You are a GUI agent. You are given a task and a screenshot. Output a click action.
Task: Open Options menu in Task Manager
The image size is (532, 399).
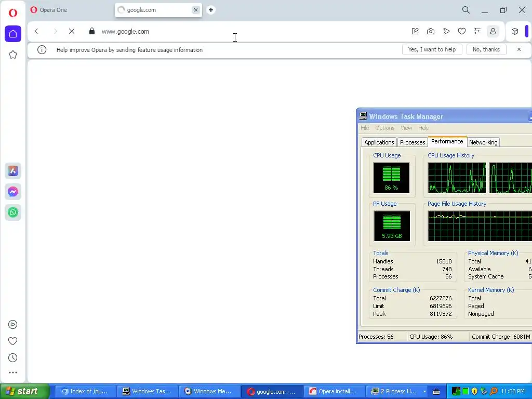385,128
